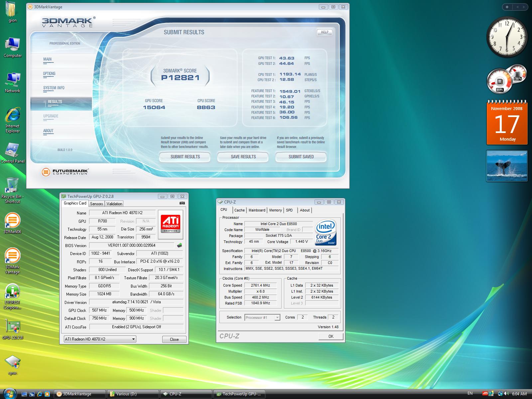Viewport: 532px width, 399px height.
Task: Launch the 3DMark06 desktop shortcut
Action: point(13,223)
